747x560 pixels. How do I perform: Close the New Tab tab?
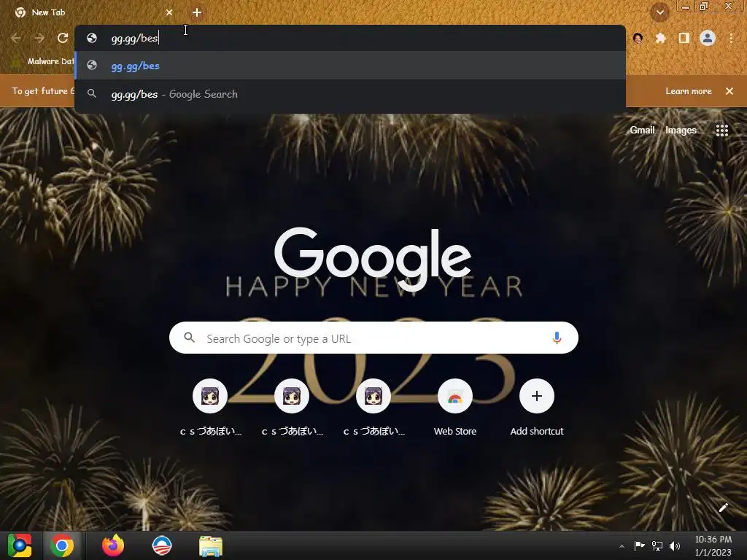169,13
